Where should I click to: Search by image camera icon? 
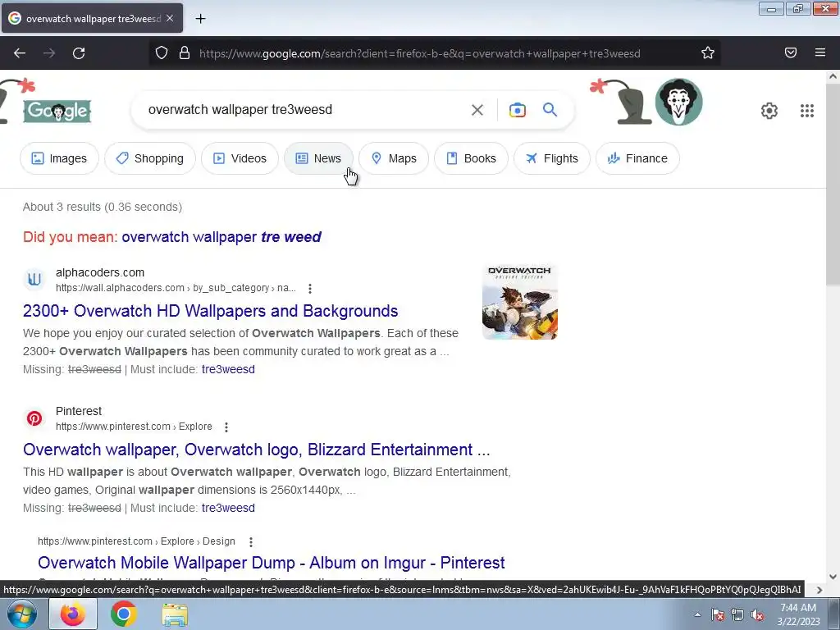point(517,110)
